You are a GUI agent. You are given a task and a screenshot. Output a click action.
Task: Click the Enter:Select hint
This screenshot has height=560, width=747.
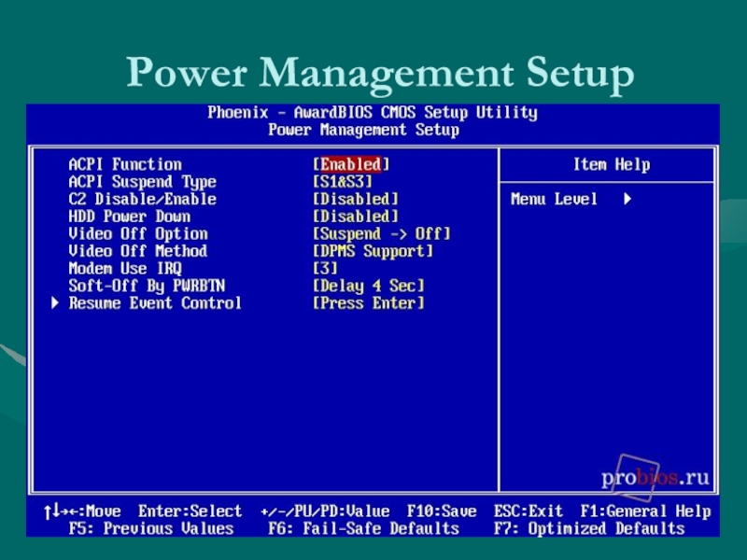[x=190, y=511]
